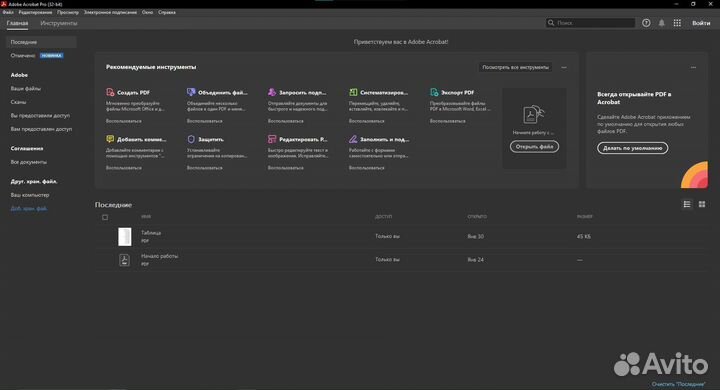
Task: Switch recent files to thumbnail grid view
Action: pyautogui.click(x=702, y=204)
